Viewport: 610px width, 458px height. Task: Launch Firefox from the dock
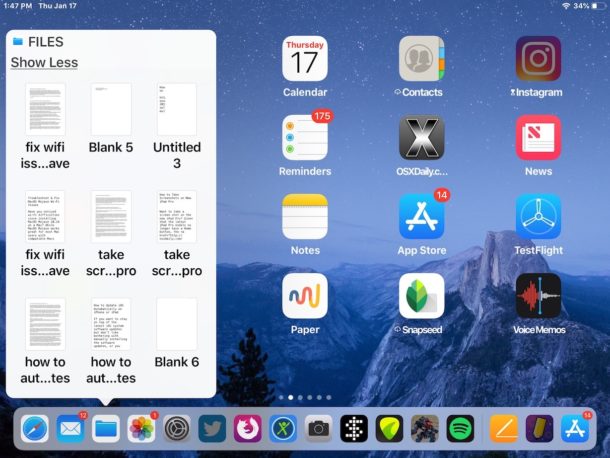pyautogui.click(x=247, y=429)
